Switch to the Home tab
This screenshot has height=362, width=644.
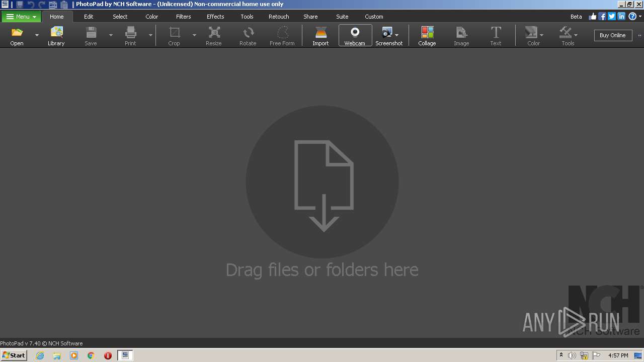[57, 17]
